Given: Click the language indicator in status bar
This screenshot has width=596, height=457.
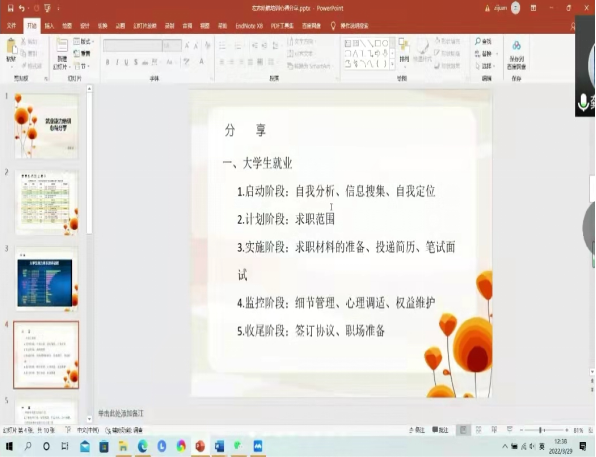Looking at the screenshot, I should (x=88, y=430).
